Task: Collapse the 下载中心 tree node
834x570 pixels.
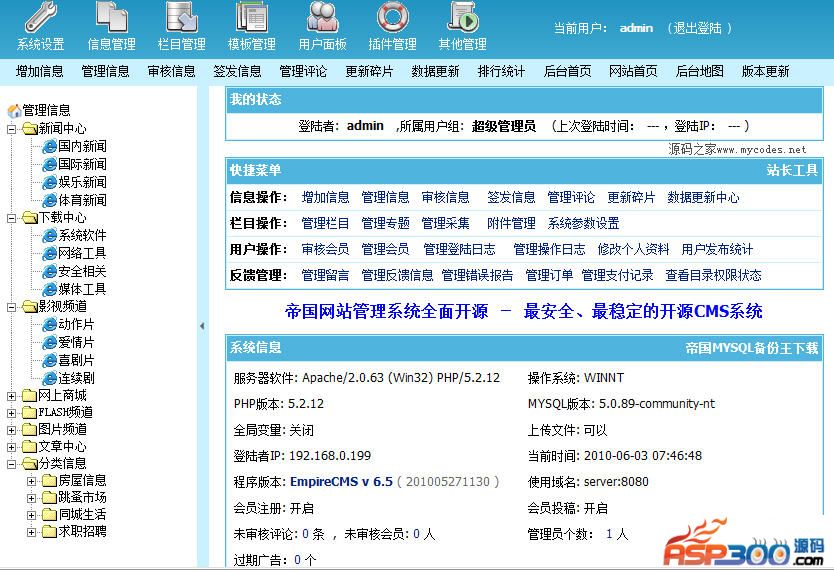Action: [x=11, y=218]
